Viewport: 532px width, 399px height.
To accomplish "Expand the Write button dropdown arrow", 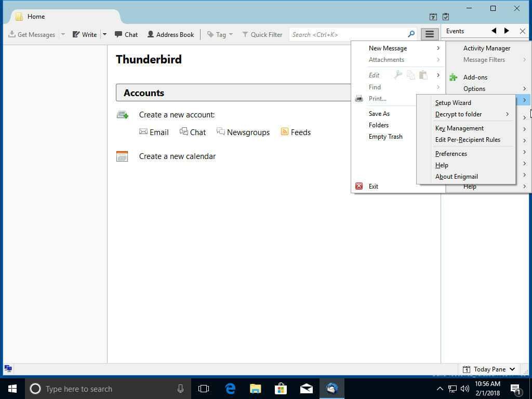I will 104,35.
